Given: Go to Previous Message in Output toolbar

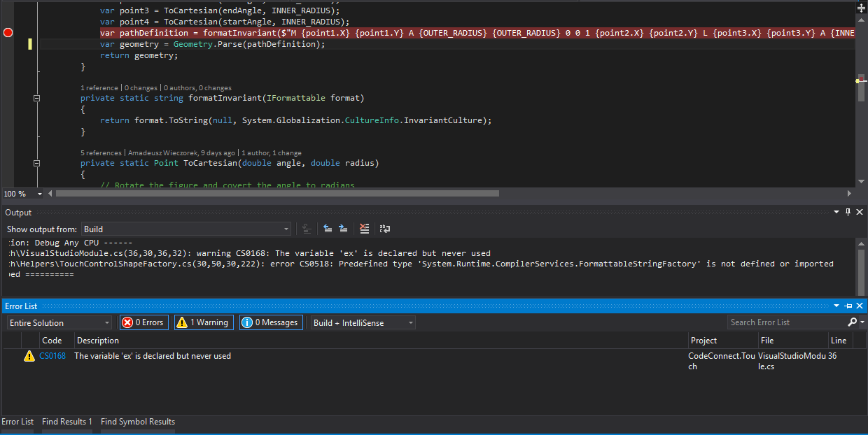Looking at the screenshot, I should click(x=328, y=229).
